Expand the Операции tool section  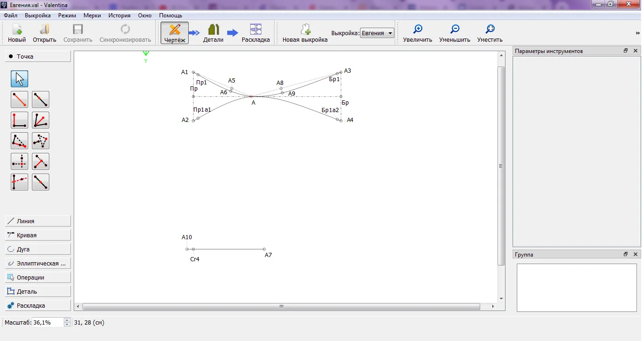(x=38, y=277)
